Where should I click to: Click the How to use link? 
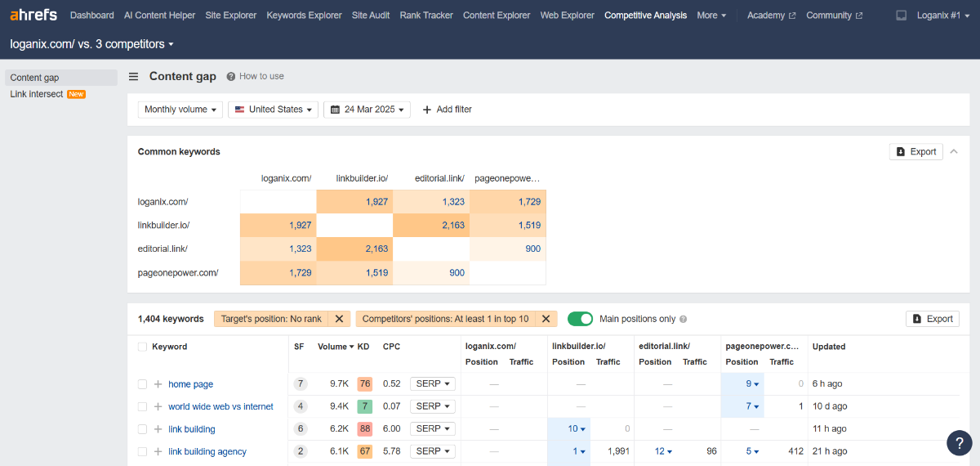261,76
